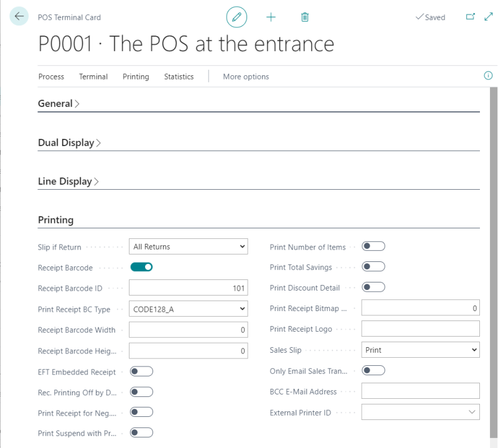Open the Slip if Return dropdown

188,246
